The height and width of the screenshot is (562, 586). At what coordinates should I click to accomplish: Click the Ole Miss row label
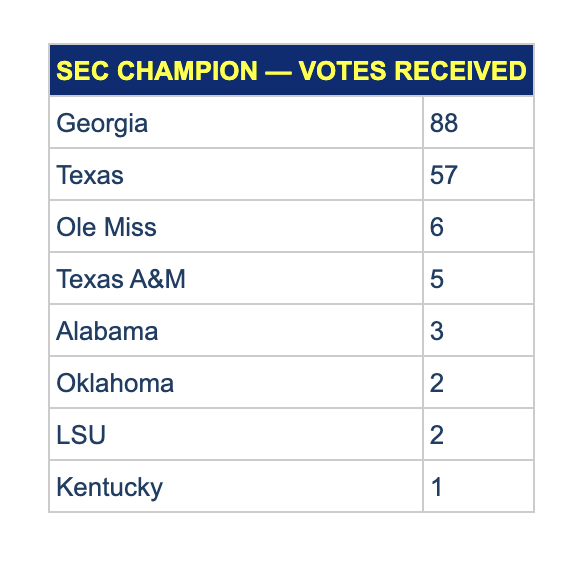point(106,227)
